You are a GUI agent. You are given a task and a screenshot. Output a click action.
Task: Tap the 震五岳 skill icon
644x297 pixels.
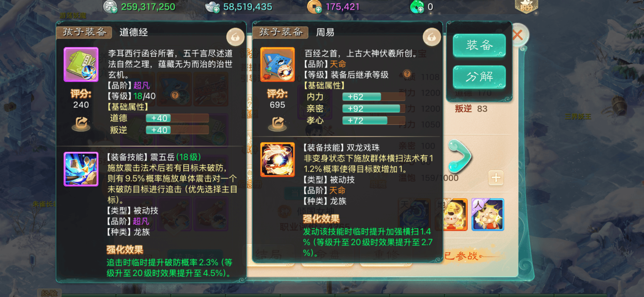81,169
